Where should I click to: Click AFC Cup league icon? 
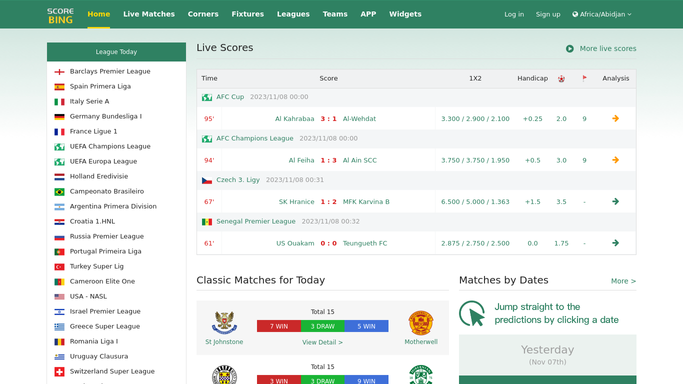pos(207,97)
